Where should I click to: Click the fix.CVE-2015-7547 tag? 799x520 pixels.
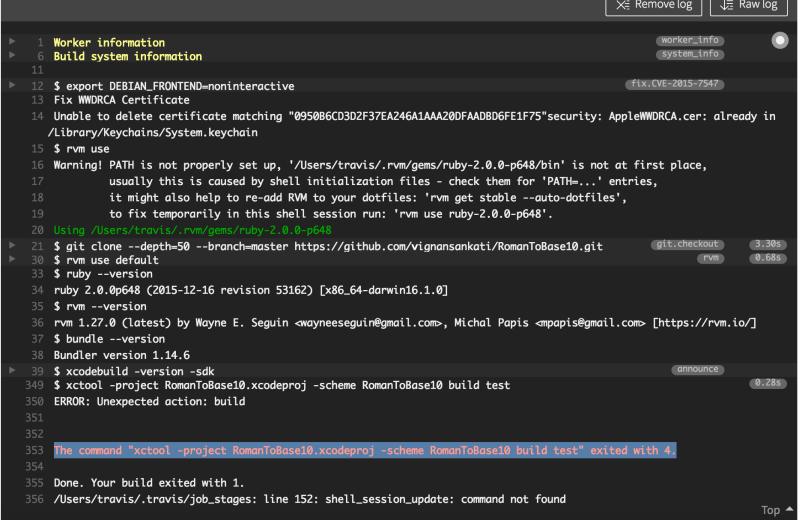click(x=675, y=84)
